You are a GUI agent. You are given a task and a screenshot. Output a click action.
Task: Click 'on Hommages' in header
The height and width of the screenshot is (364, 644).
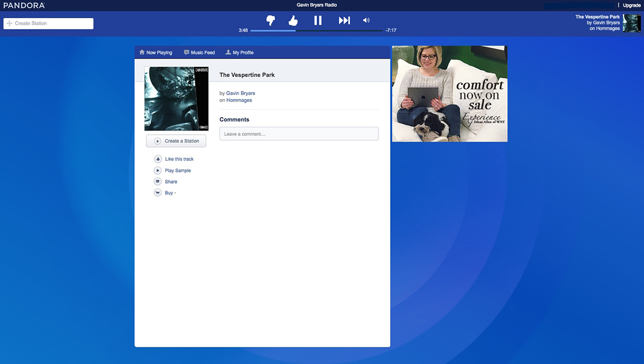pyautogui.click(x=604, y=29)
